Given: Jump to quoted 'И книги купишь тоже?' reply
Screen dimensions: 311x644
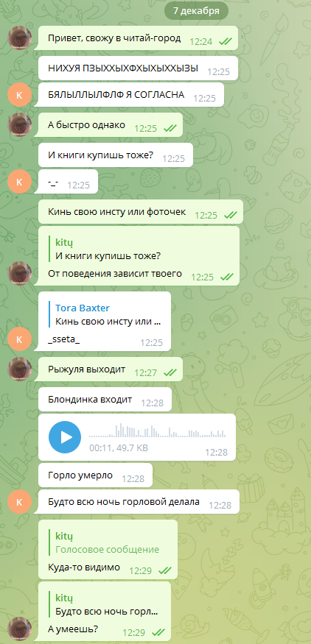Looking at the screenshot, I should coord(108,250).
